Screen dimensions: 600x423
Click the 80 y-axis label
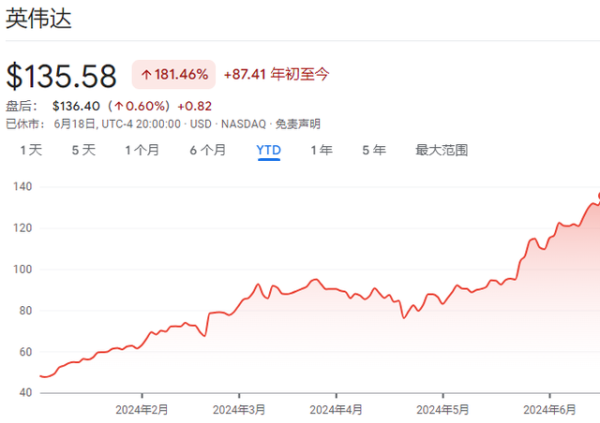(x=25, y=311)
